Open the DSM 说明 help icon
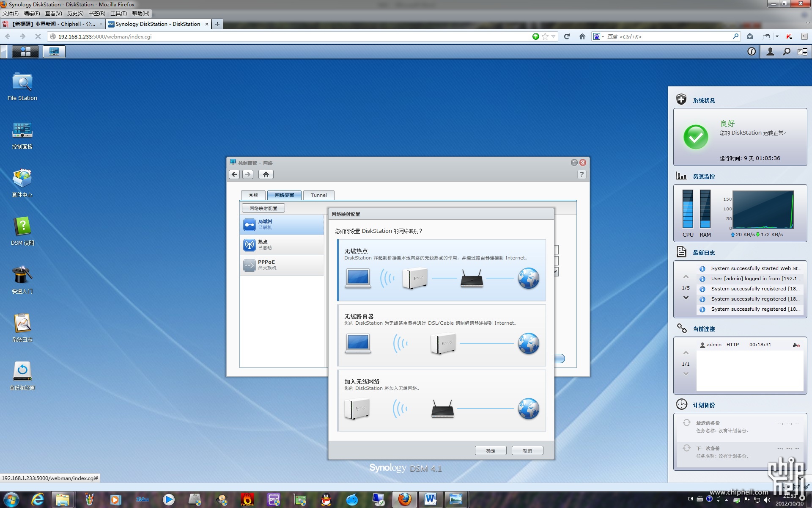The height and width of the screenshot is (508, 812). click(22, 232)
